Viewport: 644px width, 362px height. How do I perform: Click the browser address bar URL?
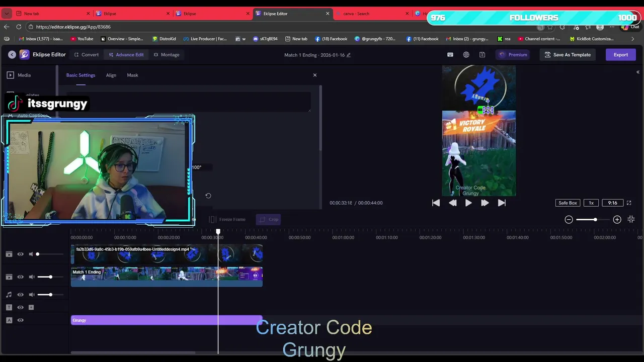point(73,27)
